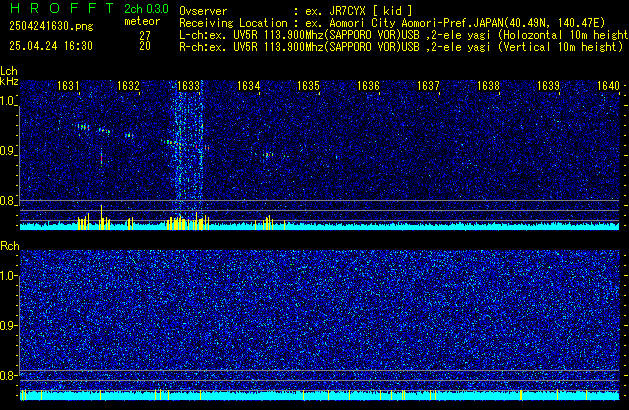
Task: Select the 1639 time marker
Action: [548, 86]
